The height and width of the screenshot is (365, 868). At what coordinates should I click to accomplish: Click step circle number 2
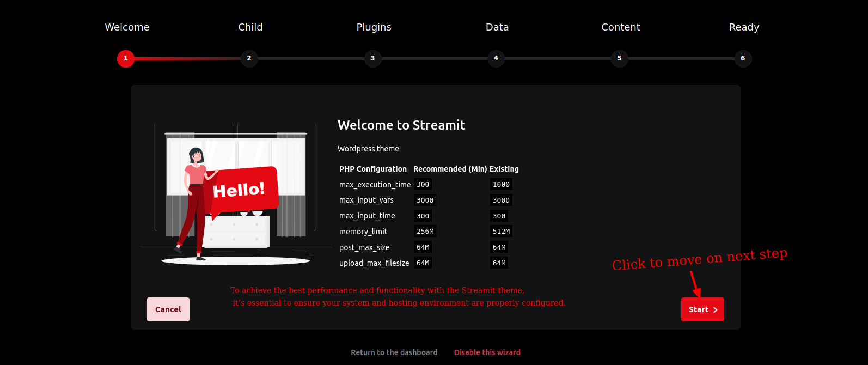tap(249, 58)
